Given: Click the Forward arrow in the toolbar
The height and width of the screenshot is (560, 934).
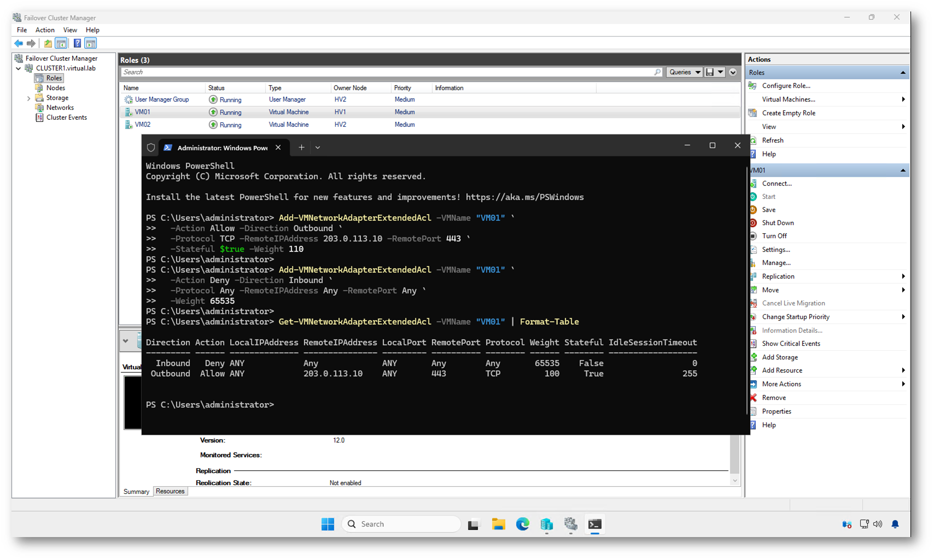Looking at the screenshot, I should (31, 43).
